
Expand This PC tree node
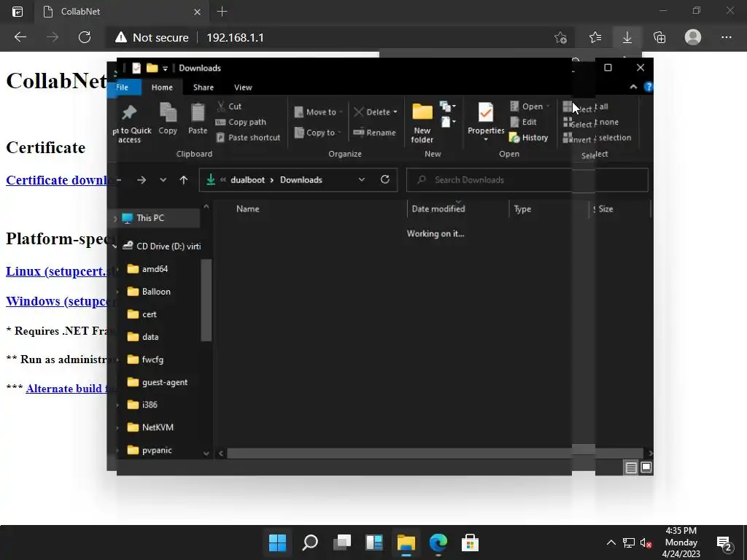[x=115, y=219]
